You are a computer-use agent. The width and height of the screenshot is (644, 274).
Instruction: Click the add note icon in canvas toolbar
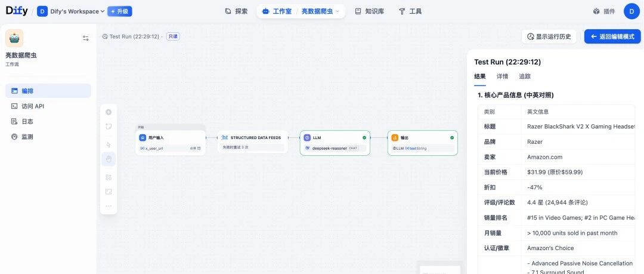(x=109, y=127)
